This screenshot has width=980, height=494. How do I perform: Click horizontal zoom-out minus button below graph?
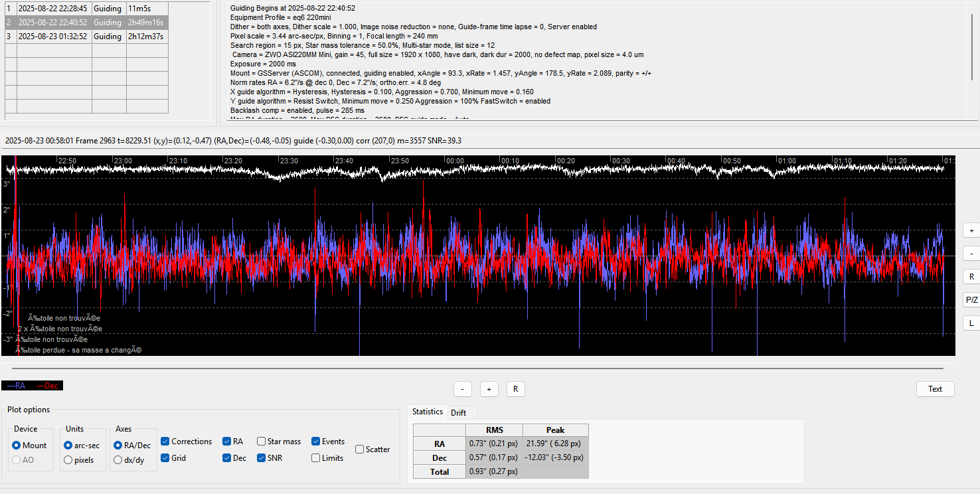click(462, 389)
